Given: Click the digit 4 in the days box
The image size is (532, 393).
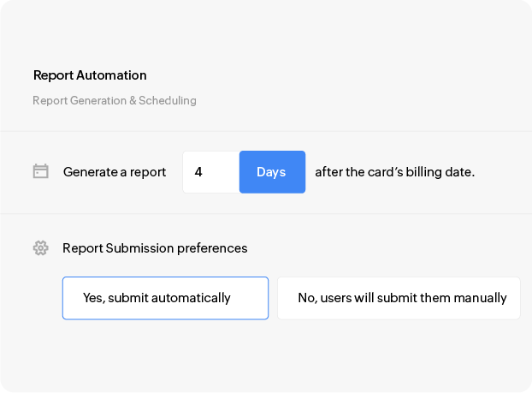Looking at the screenshot, I should coord(198,172).
